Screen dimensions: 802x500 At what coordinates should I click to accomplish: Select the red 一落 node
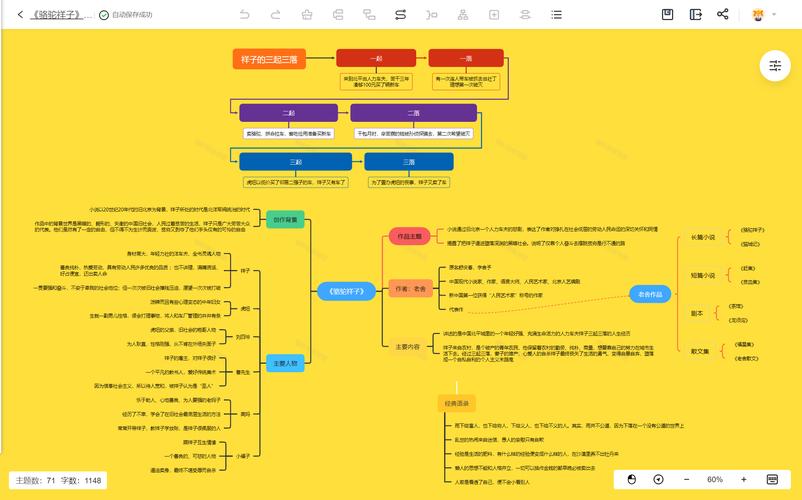pyautogui.click(x=466, y=58)
